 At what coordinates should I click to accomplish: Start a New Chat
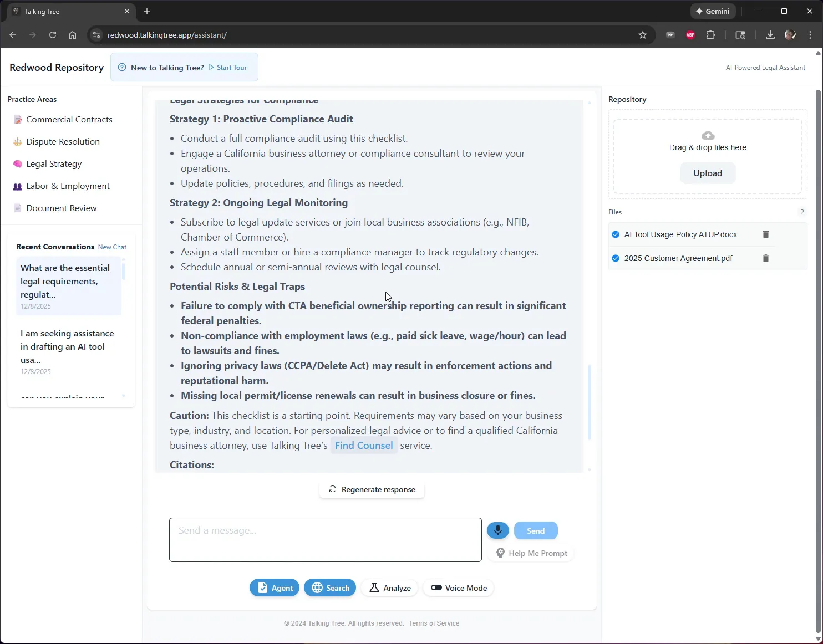click(x=112, y=247)
